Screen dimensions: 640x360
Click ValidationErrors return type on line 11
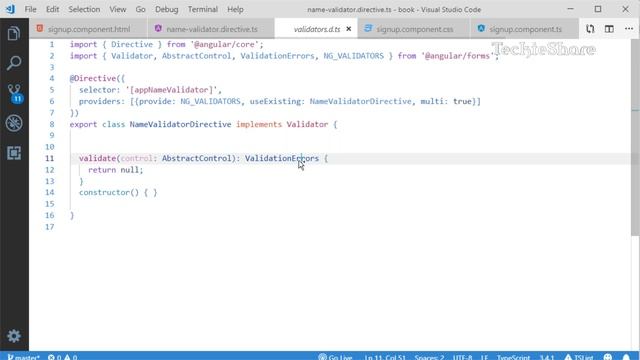click(x=282, y=158)
